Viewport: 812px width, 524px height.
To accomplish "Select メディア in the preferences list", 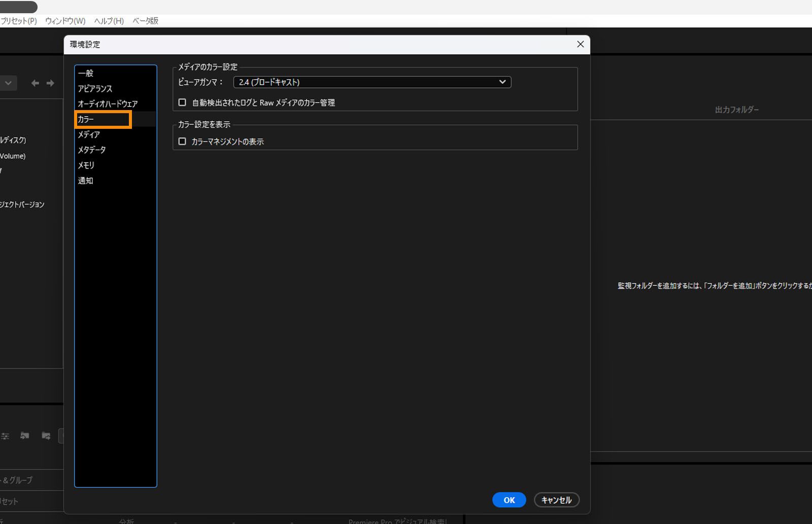I will (x=115, y=134).
